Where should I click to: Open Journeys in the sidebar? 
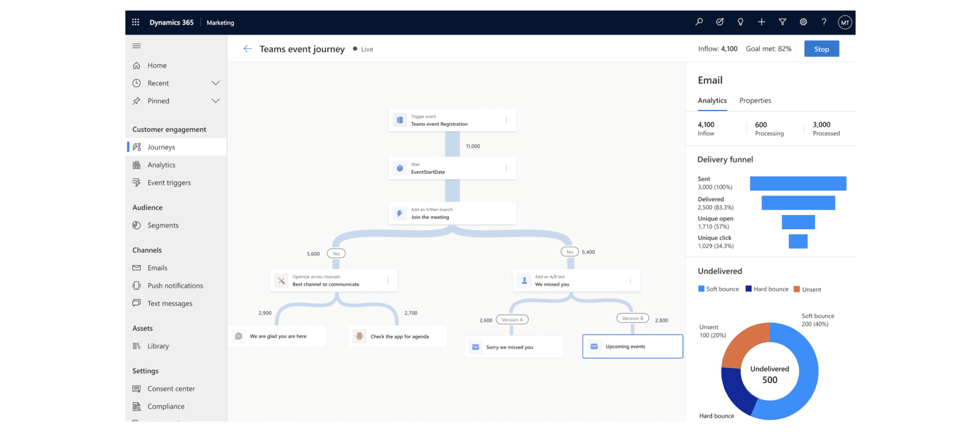[x=177, y=147]
